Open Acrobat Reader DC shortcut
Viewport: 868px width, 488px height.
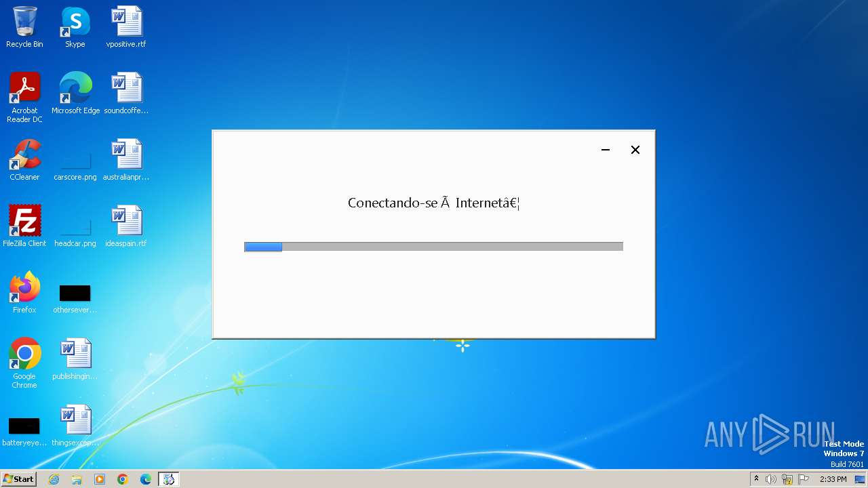[x=24, y=98]
